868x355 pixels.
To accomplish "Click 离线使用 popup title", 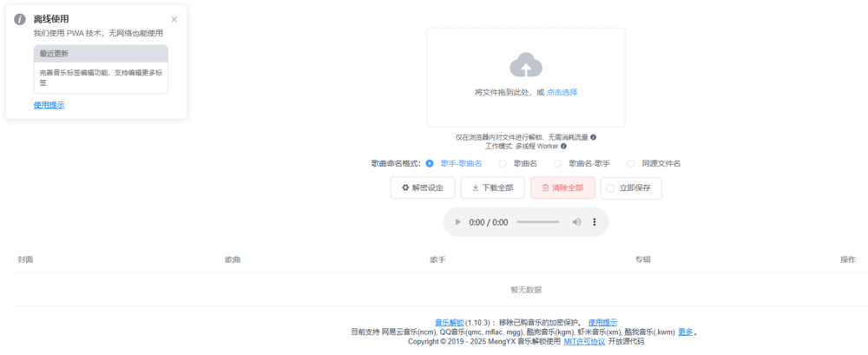I will (x=51, y=19).
